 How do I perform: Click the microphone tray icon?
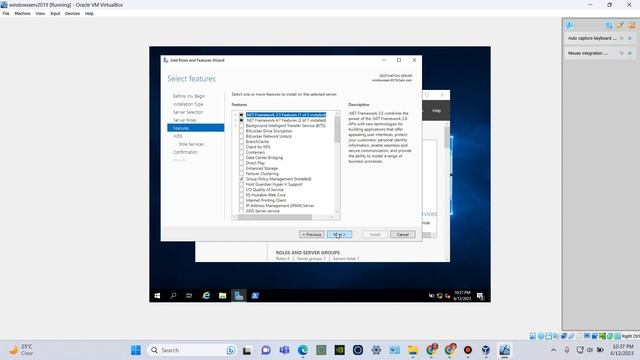(567, 350)
